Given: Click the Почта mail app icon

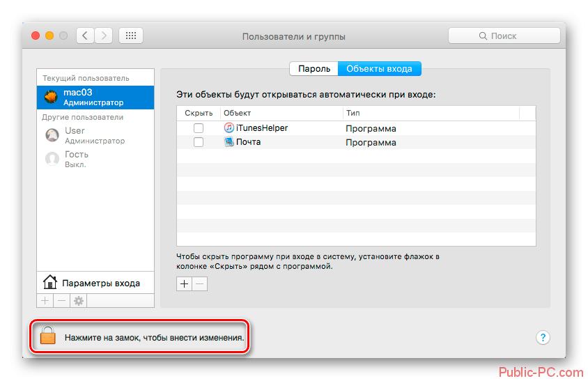Looking at the screenshot, I should point(229,142).
